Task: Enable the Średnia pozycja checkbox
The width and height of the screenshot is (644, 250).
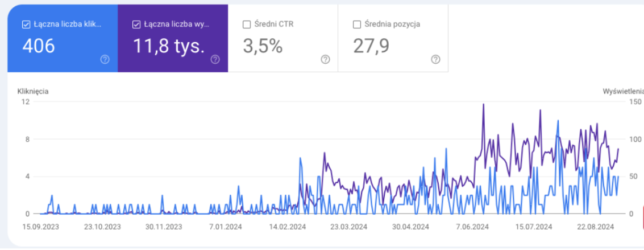Action: tap(357, 24)
